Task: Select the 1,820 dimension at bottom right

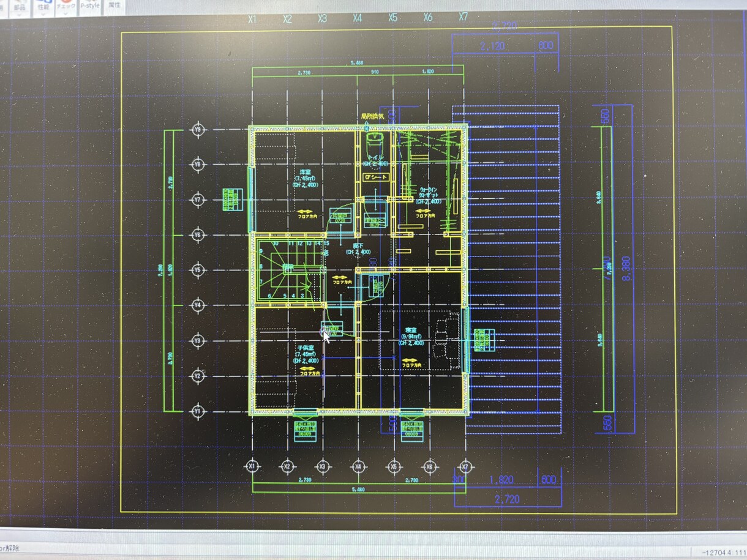Action: tap(501, 480)
